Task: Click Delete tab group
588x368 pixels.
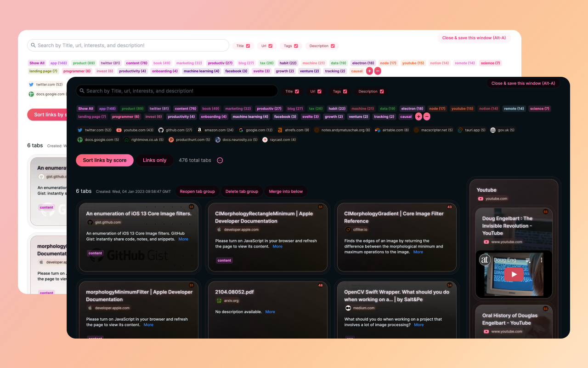Action: pos(242,191)
